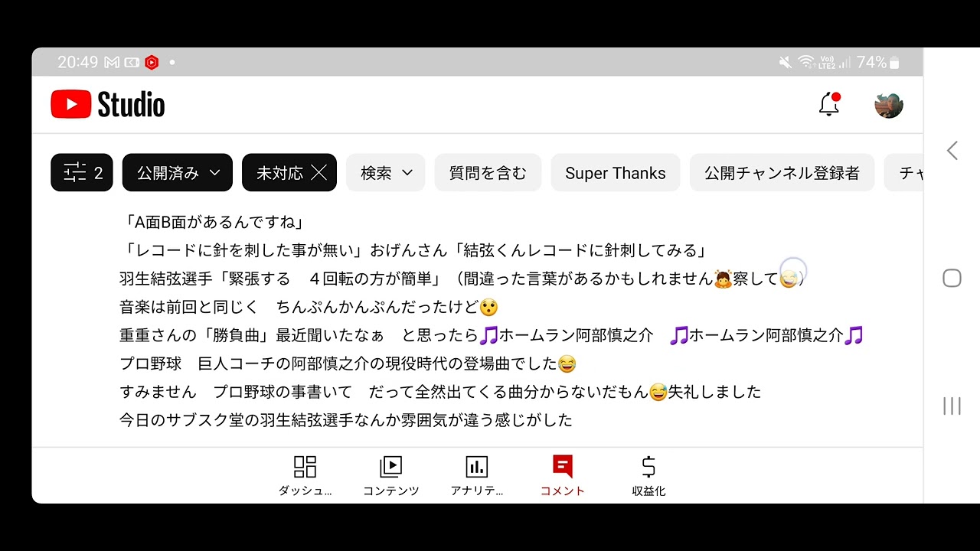The height and width of the screenshot is (551, 980).
Task: Open the account avatar menu
Action: click(889, 105)
